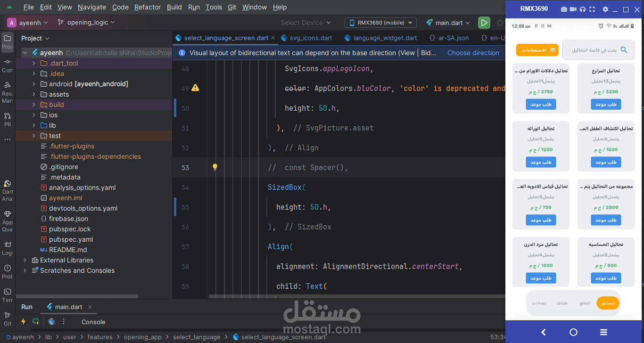
Task: Click the Choose direction link
Action: 473,53
